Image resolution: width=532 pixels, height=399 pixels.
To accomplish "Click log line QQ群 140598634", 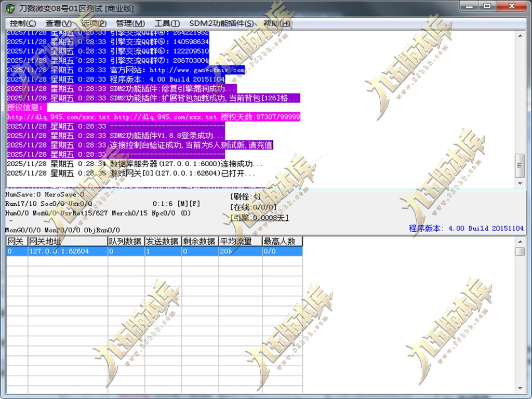I will click(x=108, y=42).
